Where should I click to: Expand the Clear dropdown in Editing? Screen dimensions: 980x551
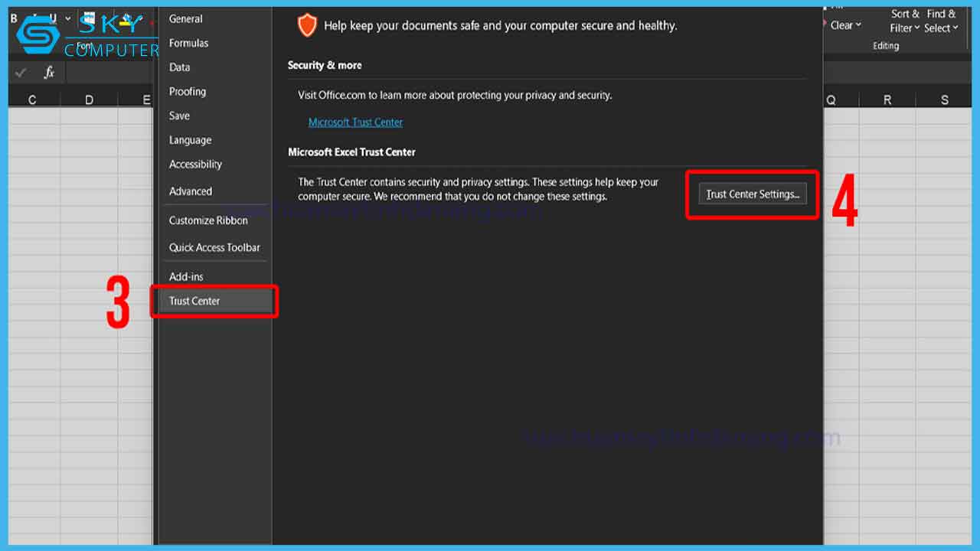pyautogui.click(x=846, y=25)
